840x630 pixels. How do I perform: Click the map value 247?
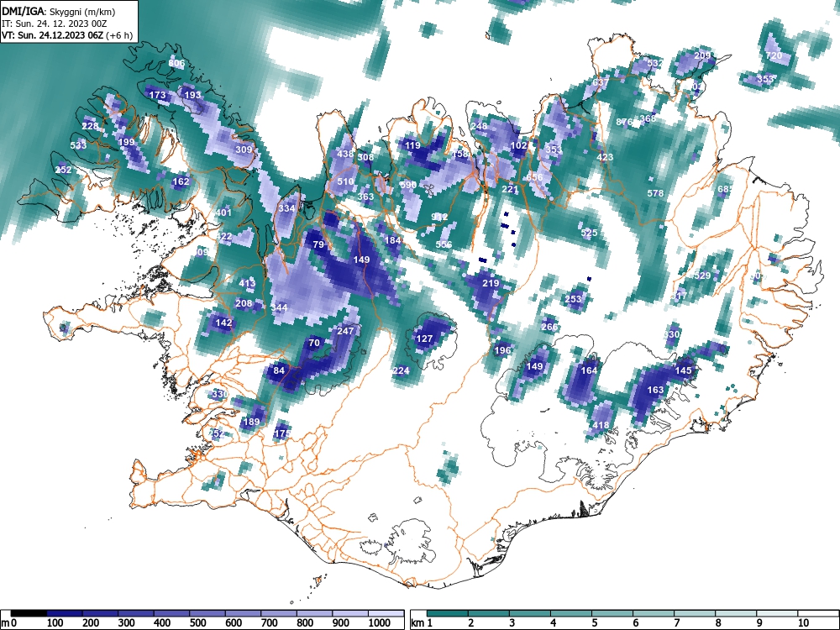[x=345, y=331]
